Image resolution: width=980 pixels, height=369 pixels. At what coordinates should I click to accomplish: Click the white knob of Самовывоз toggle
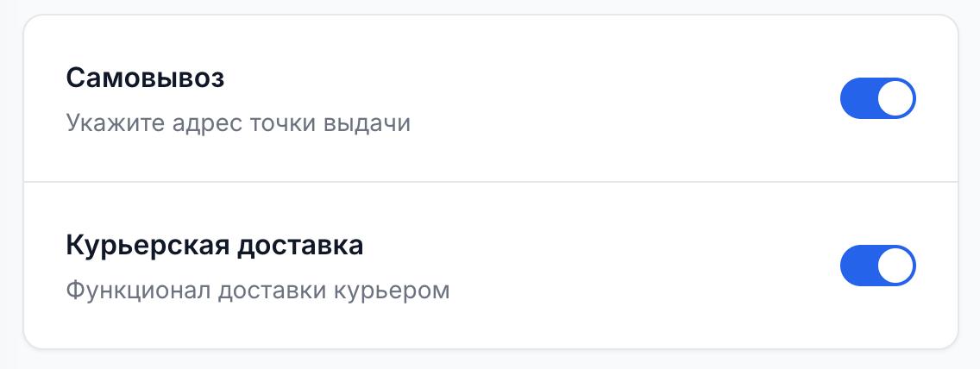[x=896, y=99]
